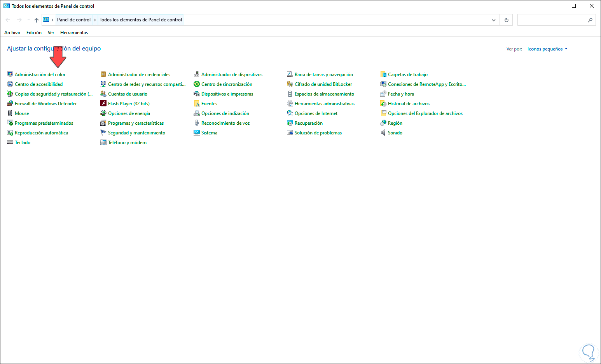
Task: Open the Herramientas menu
Action: (x=74, y=32)
